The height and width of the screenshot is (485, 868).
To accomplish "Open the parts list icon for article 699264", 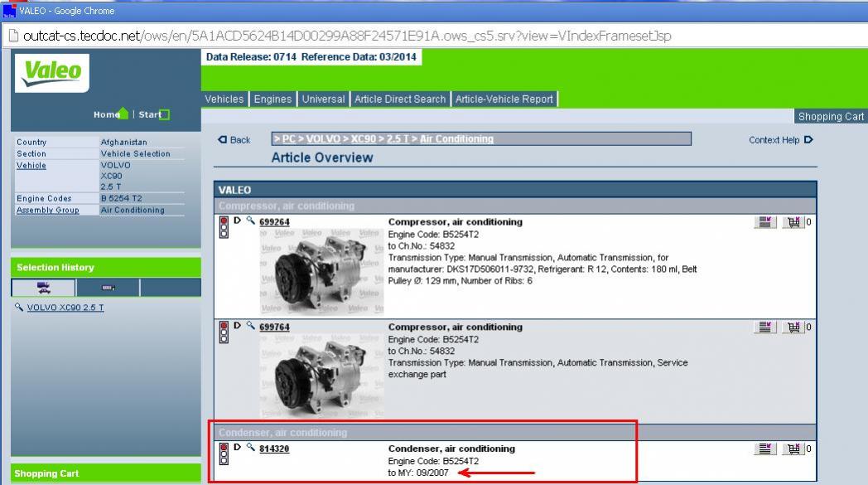I will (764, 222).
